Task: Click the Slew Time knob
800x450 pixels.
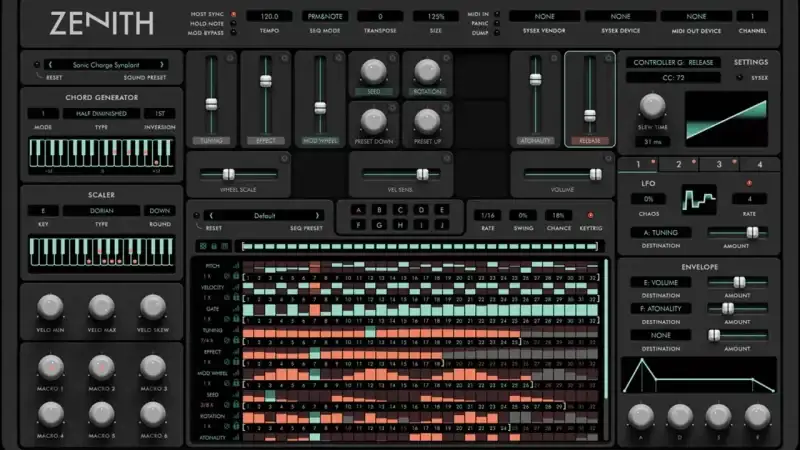Action: pos(652,106)
